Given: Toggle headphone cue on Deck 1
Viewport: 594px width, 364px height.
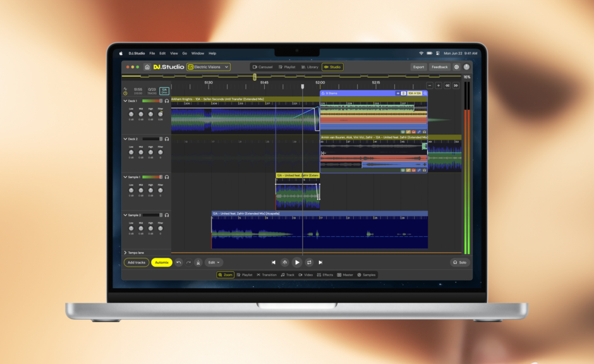Looking at the screenshot, I should click(x=166, y=101).
